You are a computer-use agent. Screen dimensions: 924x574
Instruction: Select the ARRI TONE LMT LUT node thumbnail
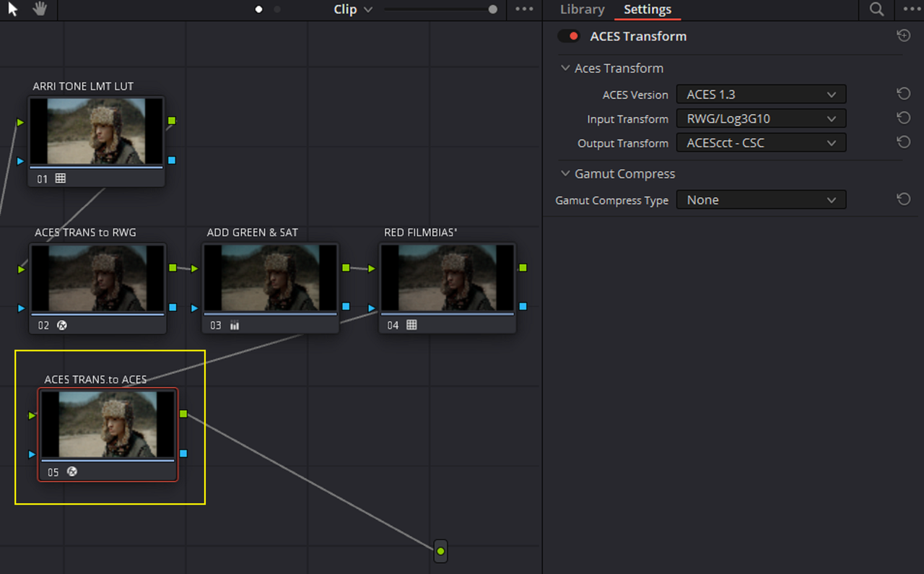click(96, 131)
